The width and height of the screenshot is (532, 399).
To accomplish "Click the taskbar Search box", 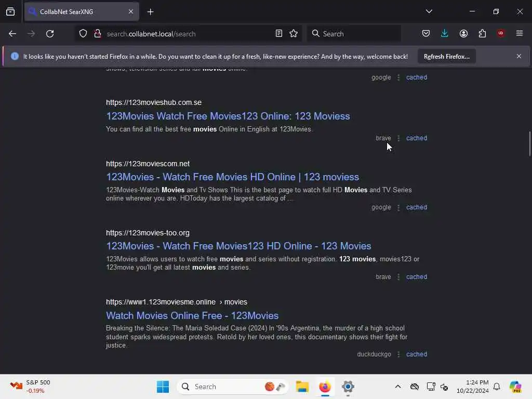I will click(x=233, y=387).
